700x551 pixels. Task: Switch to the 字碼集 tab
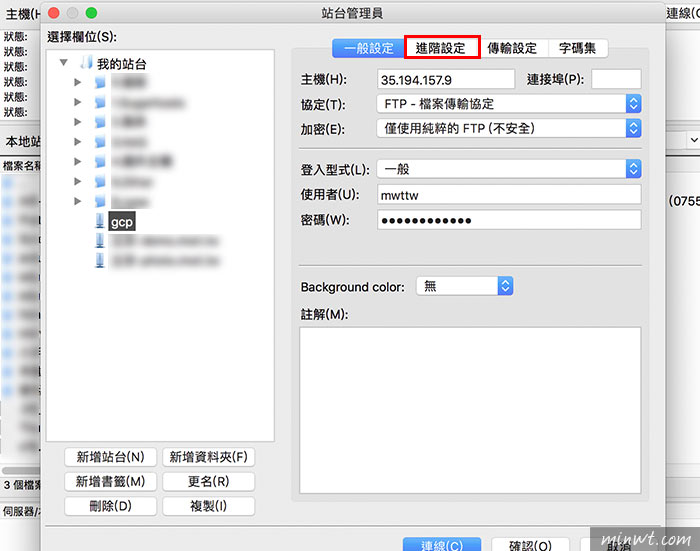click(578, 48)
